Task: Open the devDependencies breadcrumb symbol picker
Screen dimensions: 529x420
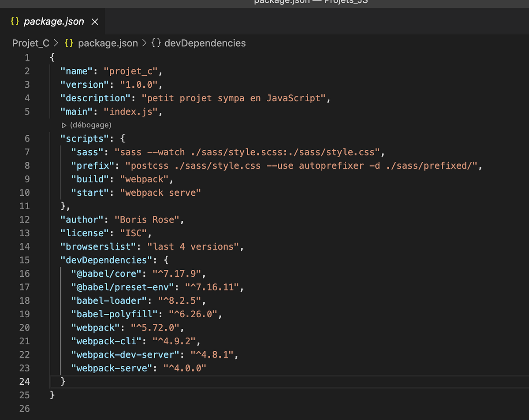Action: [205, 43]
